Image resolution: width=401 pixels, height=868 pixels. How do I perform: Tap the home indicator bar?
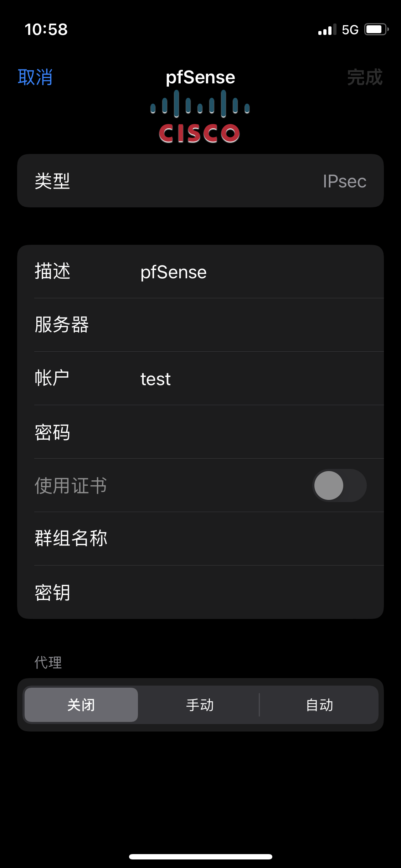coord(200,857)
